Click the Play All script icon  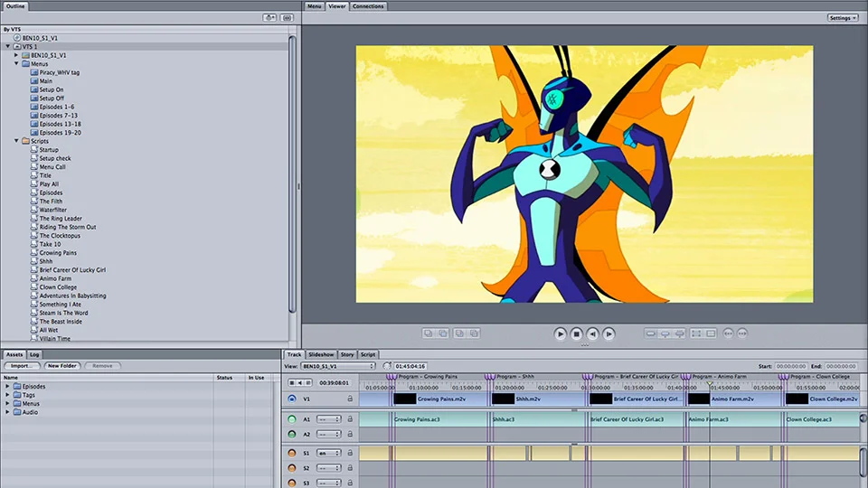pos(34,183)
